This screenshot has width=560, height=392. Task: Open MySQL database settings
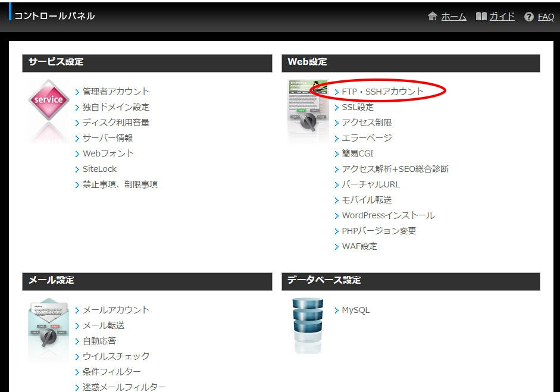coord(356,311)
